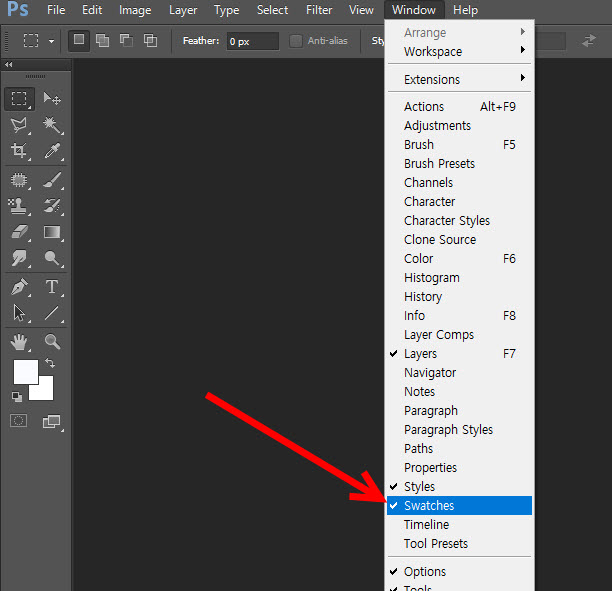Change the screen mode
This screenshot has height=591, width=612.
(x=52, y=422)
